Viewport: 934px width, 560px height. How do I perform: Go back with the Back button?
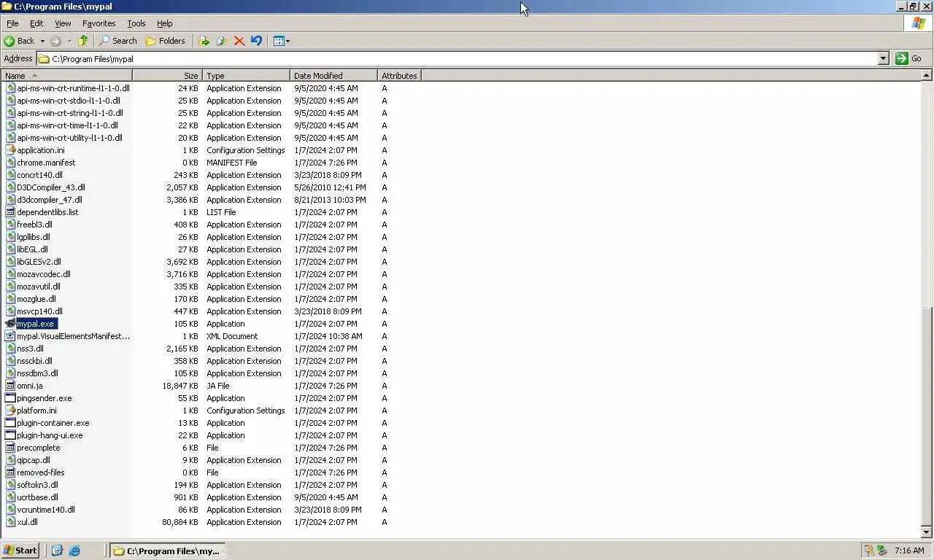[x=20, y=41]
